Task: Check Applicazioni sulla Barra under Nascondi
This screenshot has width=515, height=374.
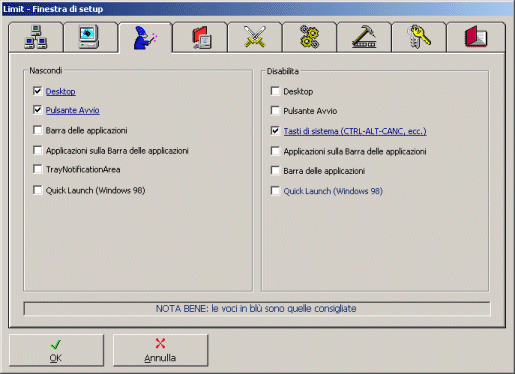Action: coord(38,150)
